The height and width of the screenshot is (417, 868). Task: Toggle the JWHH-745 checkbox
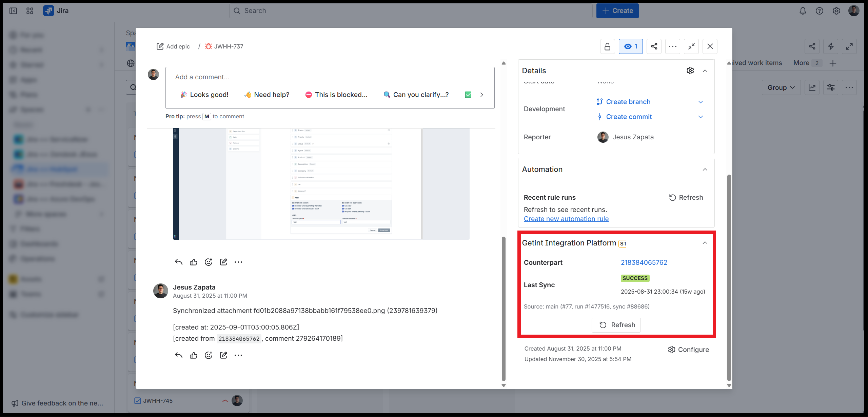point(138,401)
